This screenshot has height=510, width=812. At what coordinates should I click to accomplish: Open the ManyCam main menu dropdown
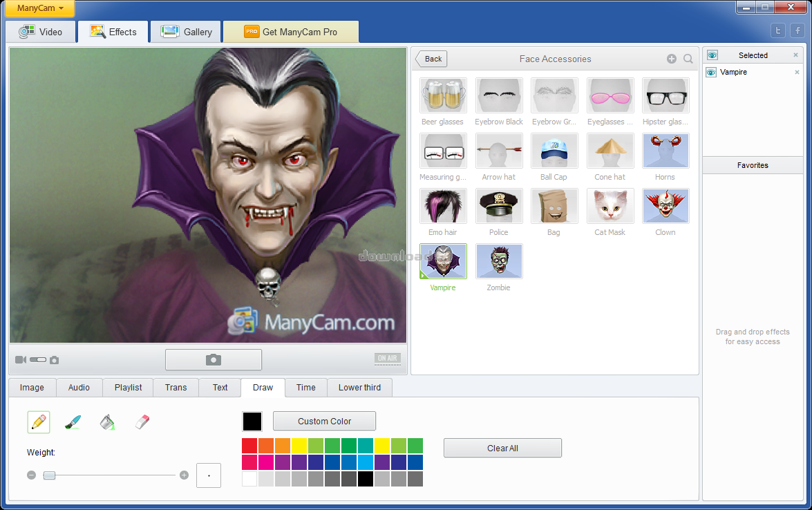coord(40,8)
